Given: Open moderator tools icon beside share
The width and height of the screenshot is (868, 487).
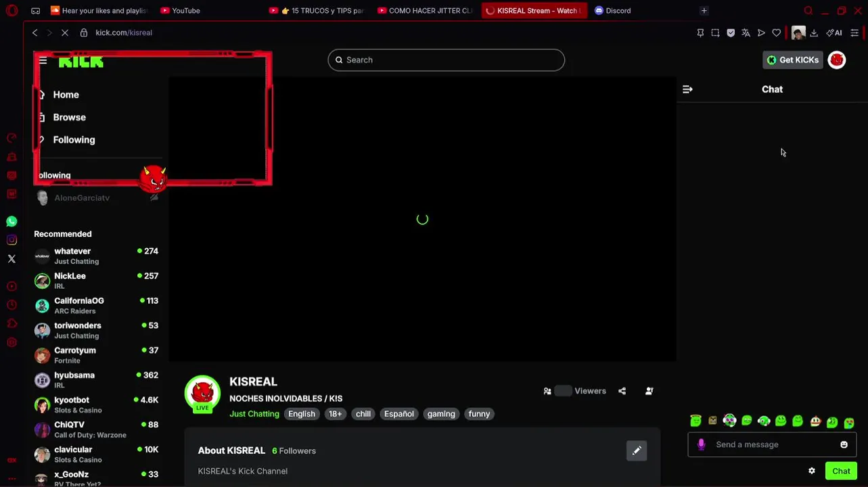Looking at the screenshot, I should click(649, 391).
